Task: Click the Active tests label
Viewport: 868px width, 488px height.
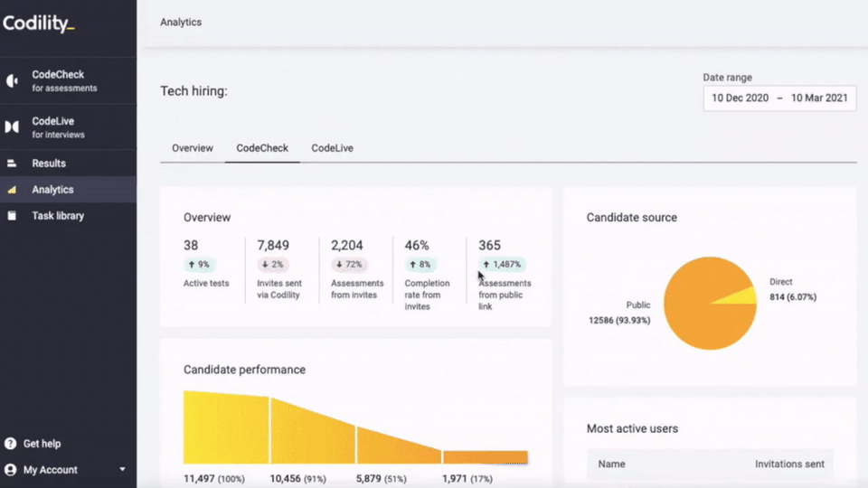Action: coord(206,283)
